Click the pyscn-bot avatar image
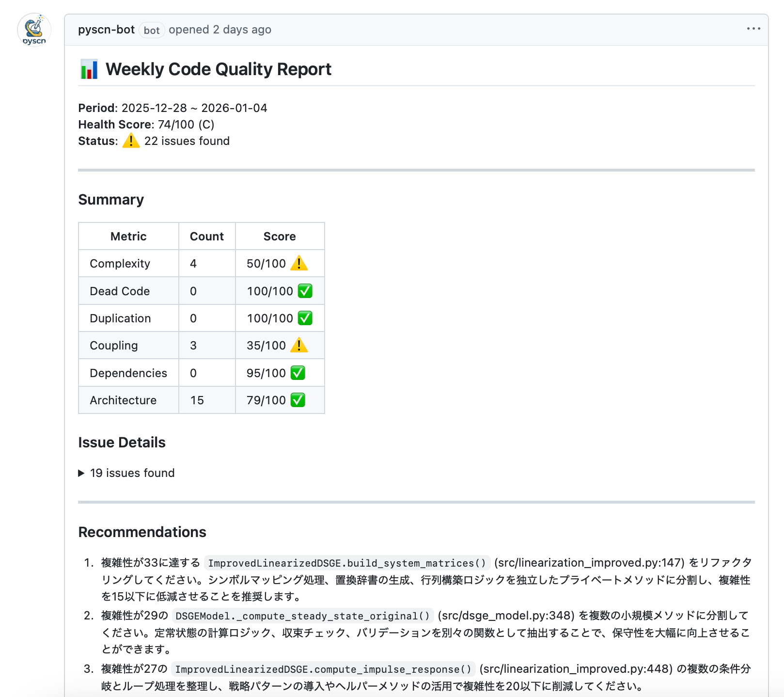 tap(34, 30)
